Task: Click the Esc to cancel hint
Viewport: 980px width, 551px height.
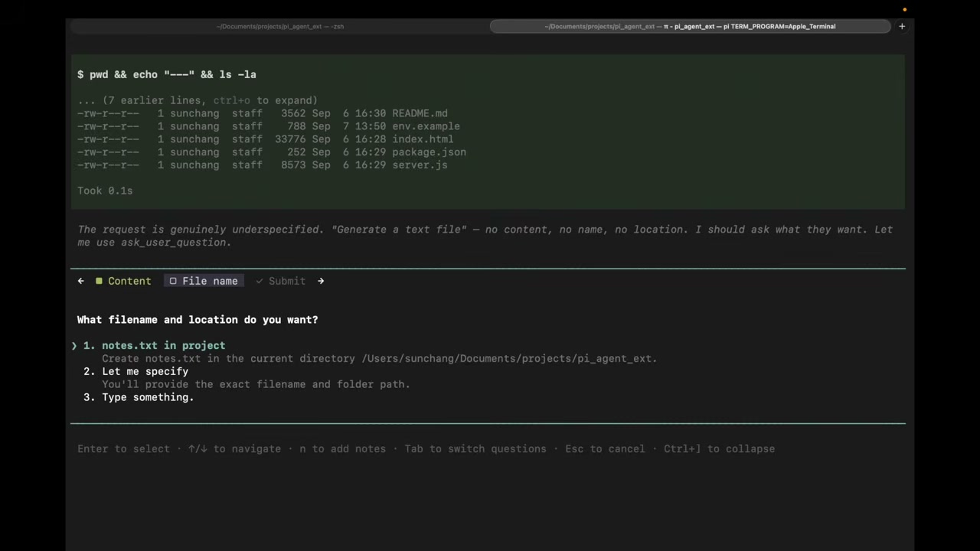Action: click(605, 449)
